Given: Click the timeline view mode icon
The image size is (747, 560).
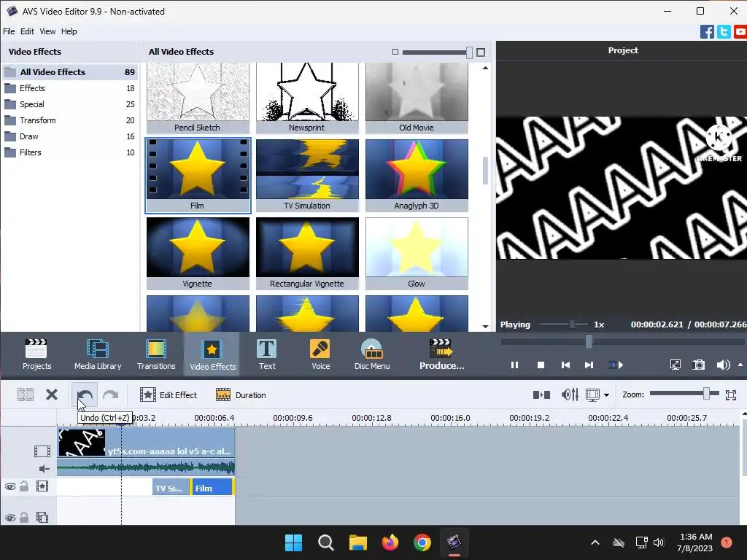Looking at the screenshot, I should (x=592, y=394).
